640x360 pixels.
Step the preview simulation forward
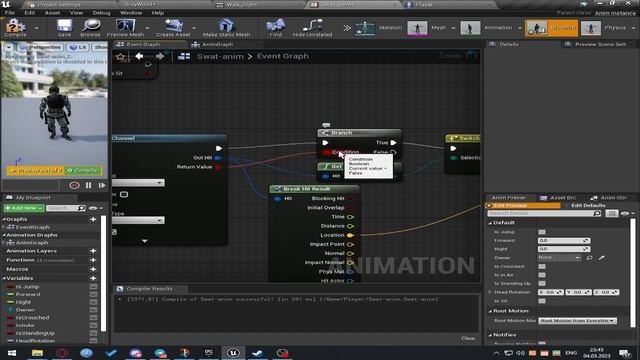coord(102,185)
